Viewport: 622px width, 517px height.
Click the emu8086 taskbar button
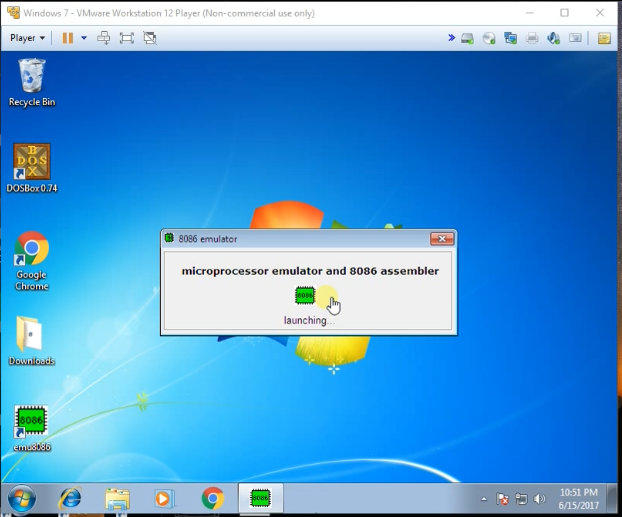[261, 498]
